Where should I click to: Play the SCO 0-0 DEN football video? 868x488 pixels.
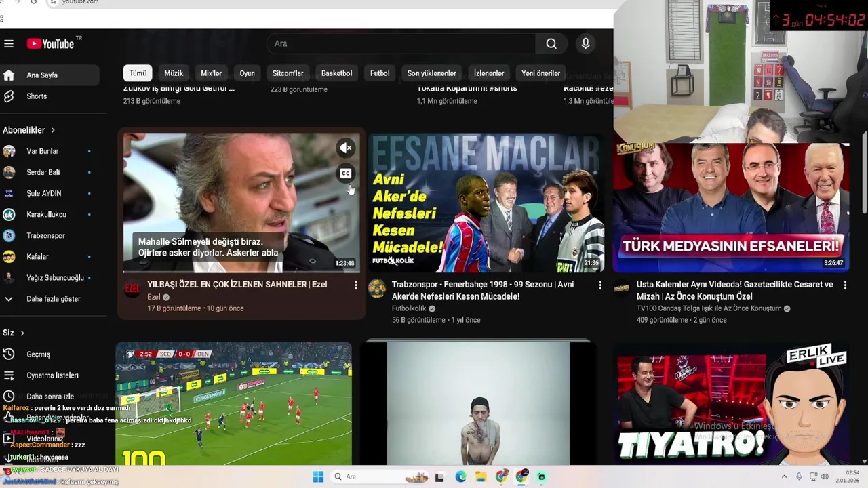(x=234, y=404)
